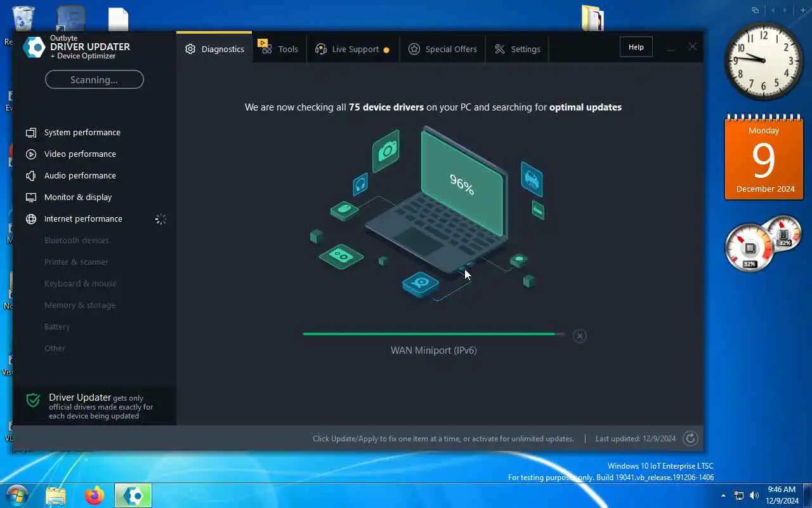This screenshot has width=812, height=508.
Task: Click the Monitor & display screen icon
Action: 31,197
